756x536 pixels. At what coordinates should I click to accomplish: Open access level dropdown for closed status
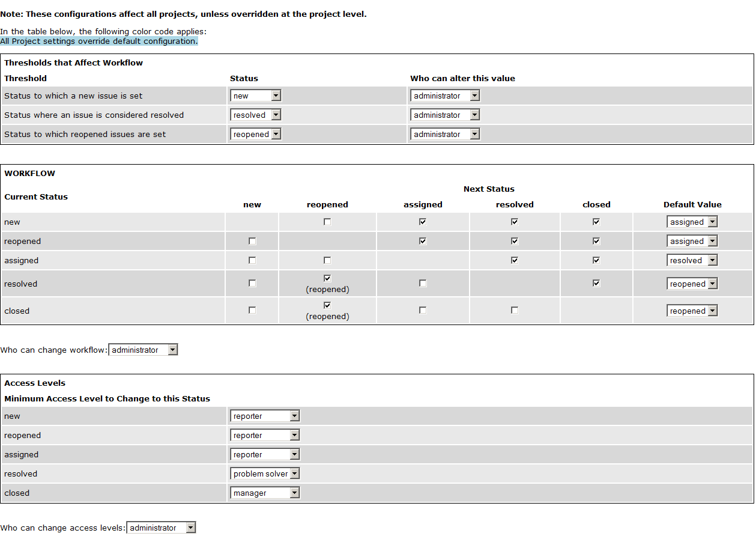tap(265, 493)
